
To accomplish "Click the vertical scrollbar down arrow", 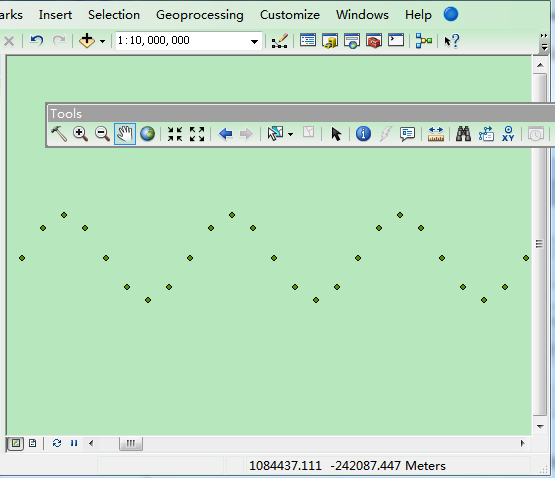I will pyautogui.click(x=540, y=427).
